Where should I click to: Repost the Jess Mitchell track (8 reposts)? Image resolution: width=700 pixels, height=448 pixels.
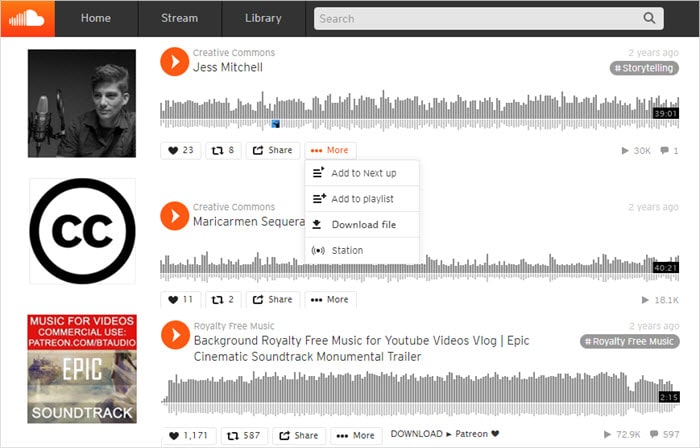click(x=223, y=150)
